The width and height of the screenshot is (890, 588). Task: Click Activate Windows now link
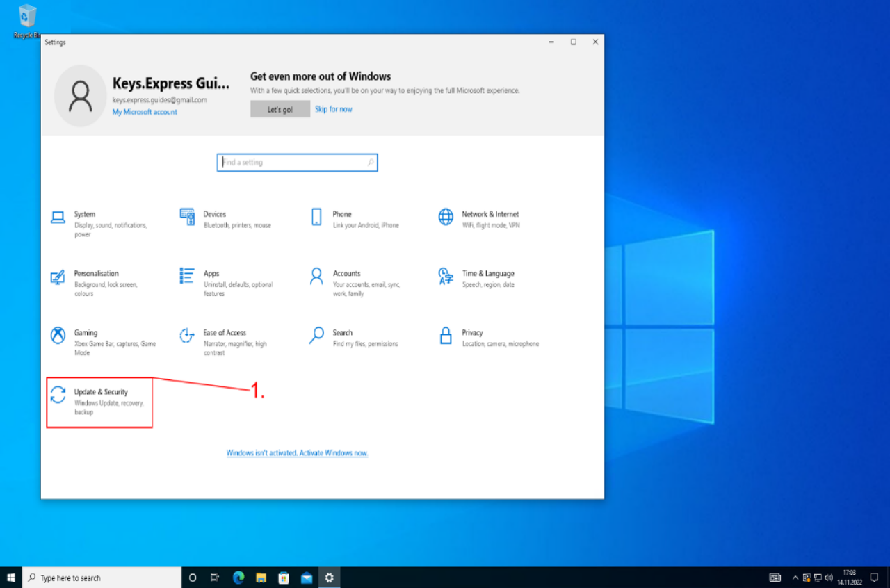tap(297, 453)
